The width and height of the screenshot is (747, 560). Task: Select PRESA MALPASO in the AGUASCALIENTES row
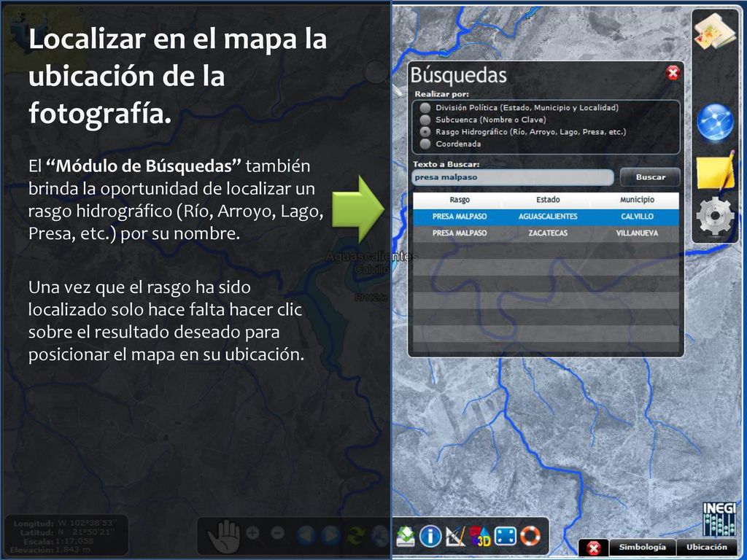tap(460, 216)
